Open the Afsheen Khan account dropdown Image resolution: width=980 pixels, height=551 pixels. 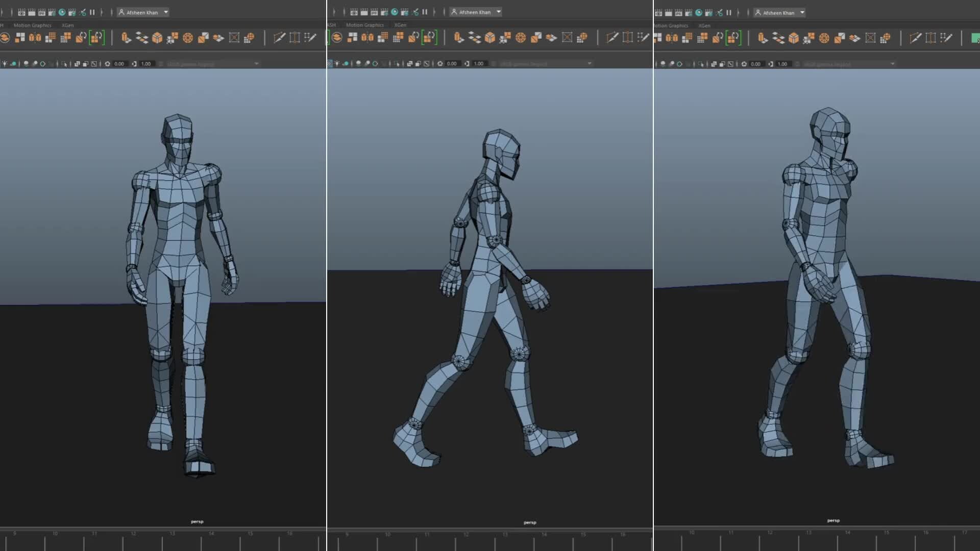(x=166, y=12)
